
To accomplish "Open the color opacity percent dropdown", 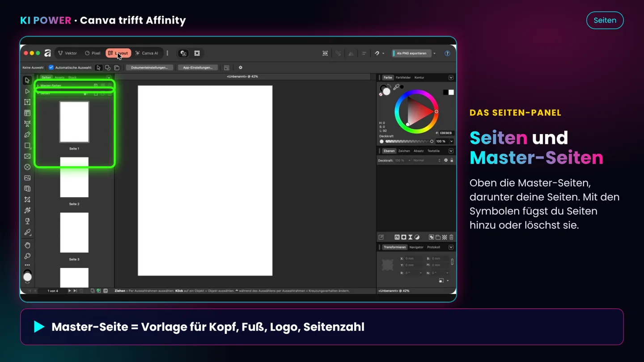I will pos(451,141).
